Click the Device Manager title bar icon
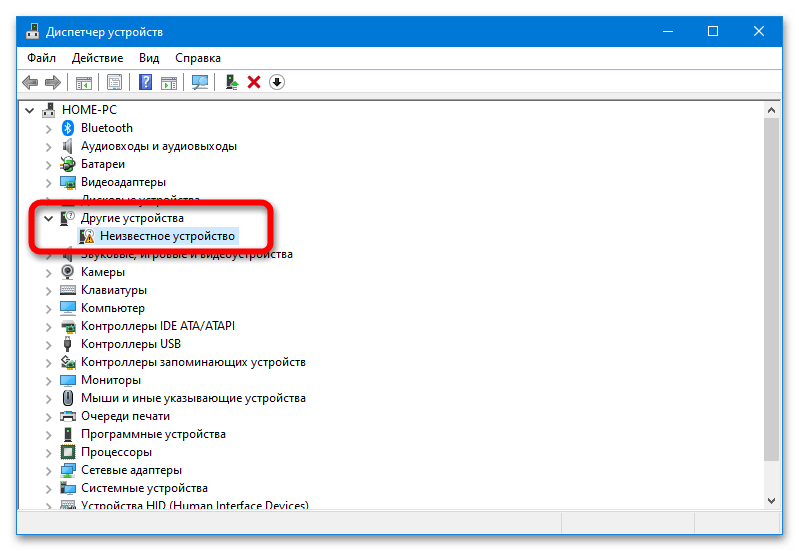This screenshot has height=551, width=799. point(33,31)
